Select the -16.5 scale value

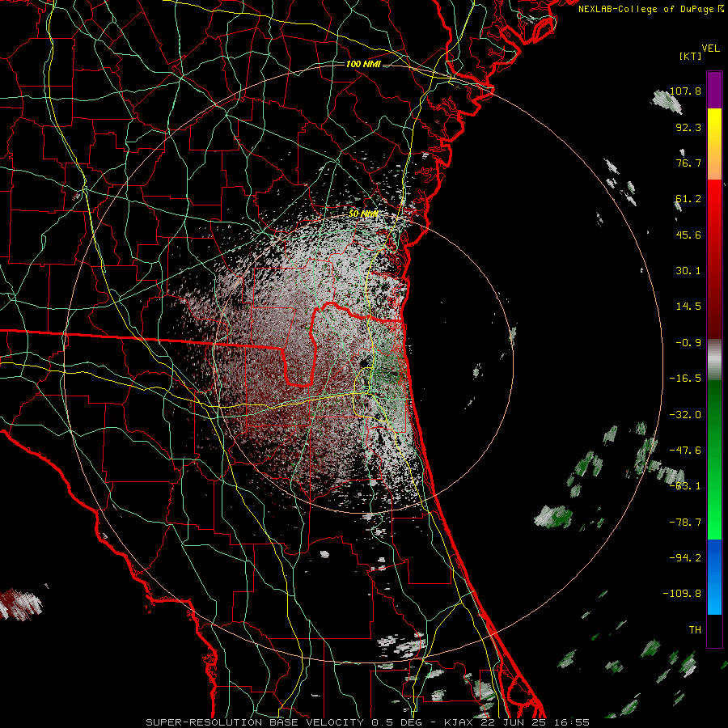pyautogui.click(x=685, y=379)
